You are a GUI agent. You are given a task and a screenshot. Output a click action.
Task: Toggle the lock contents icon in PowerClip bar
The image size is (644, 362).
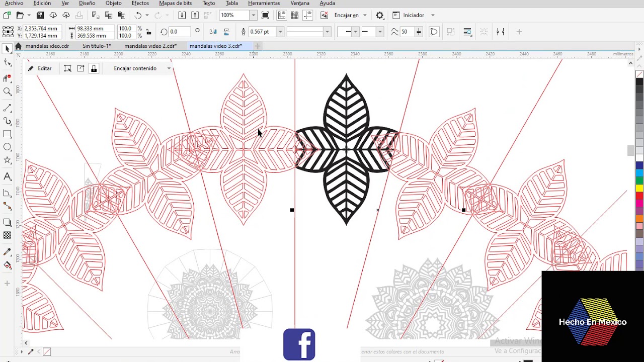[x=94, y=68]
